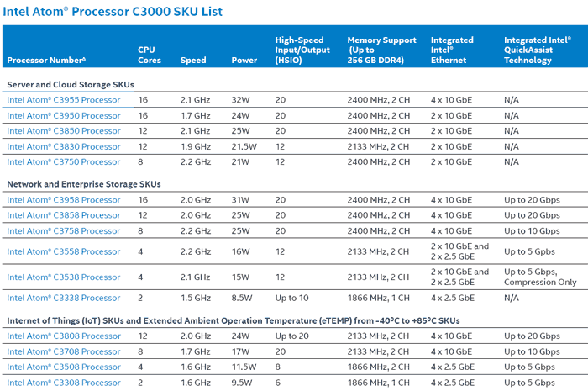The image size is (588, 391).
Task: Open the Intel Atom C3830 Processor link
Action: click(64, 146)
